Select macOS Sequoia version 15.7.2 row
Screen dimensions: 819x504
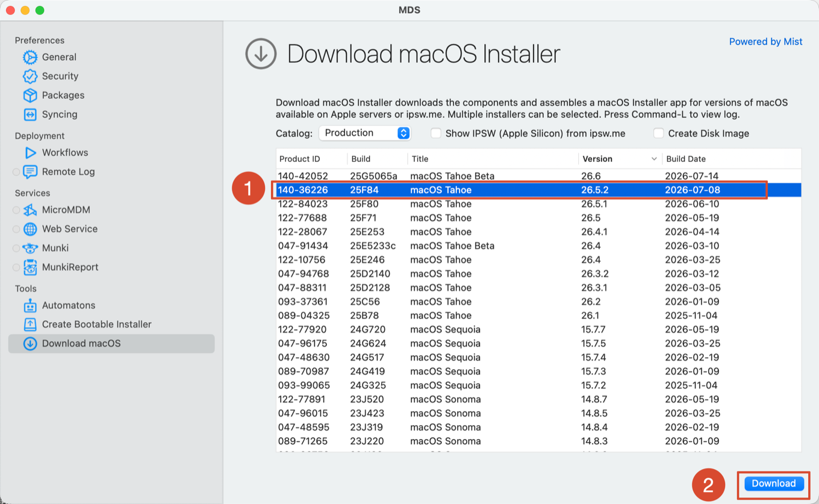tap(539, 385)
